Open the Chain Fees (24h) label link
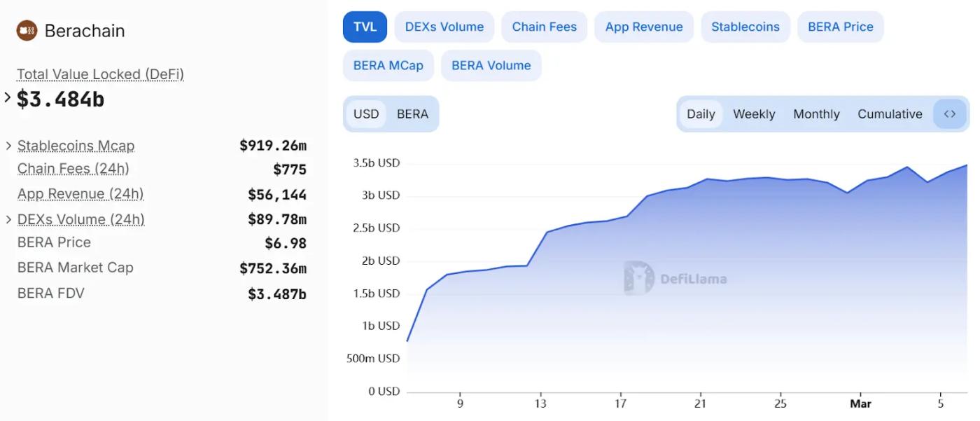980x421 pixels. [73, 169]
